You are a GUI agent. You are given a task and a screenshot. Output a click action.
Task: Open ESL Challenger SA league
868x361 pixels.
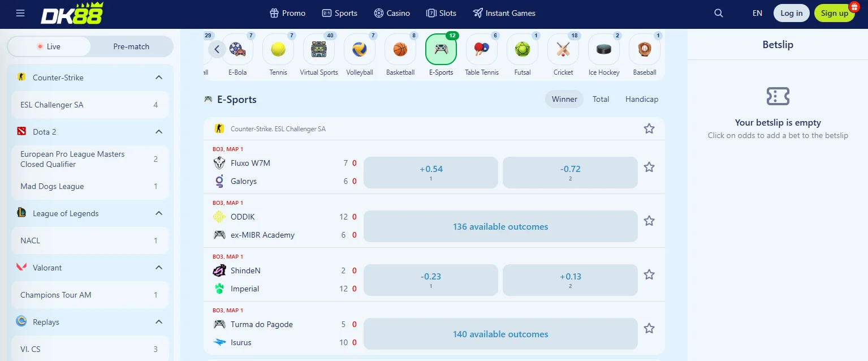pos(90,105)
